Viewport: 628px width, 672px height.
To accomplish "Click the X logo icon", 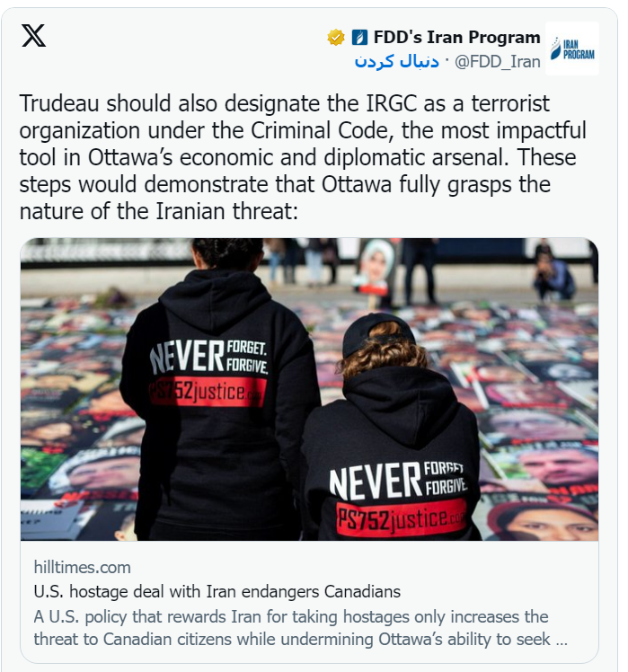I will point(33,36).
